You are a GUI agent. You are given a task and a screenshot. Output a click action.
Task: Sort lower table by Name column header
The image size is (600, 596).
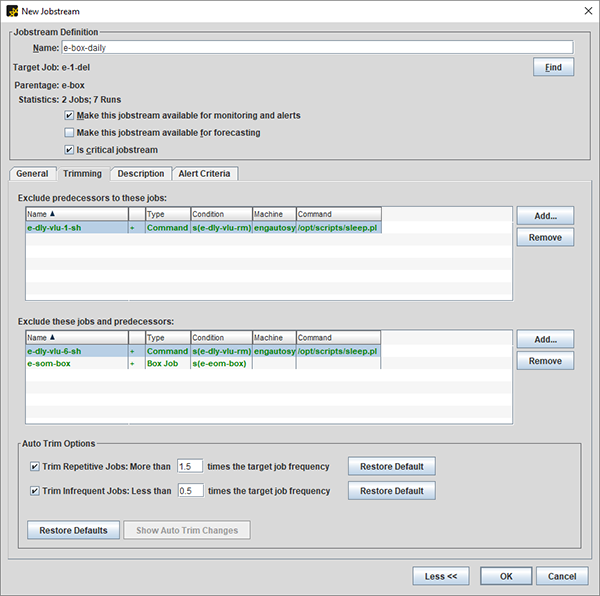[x=76, y=338]
